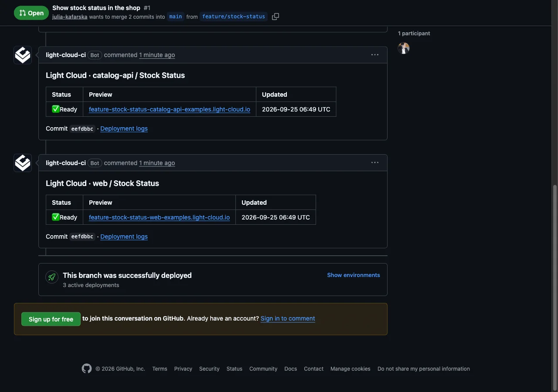Click the green Open status badge
This screenshot has height=392, width=558.
31,13
